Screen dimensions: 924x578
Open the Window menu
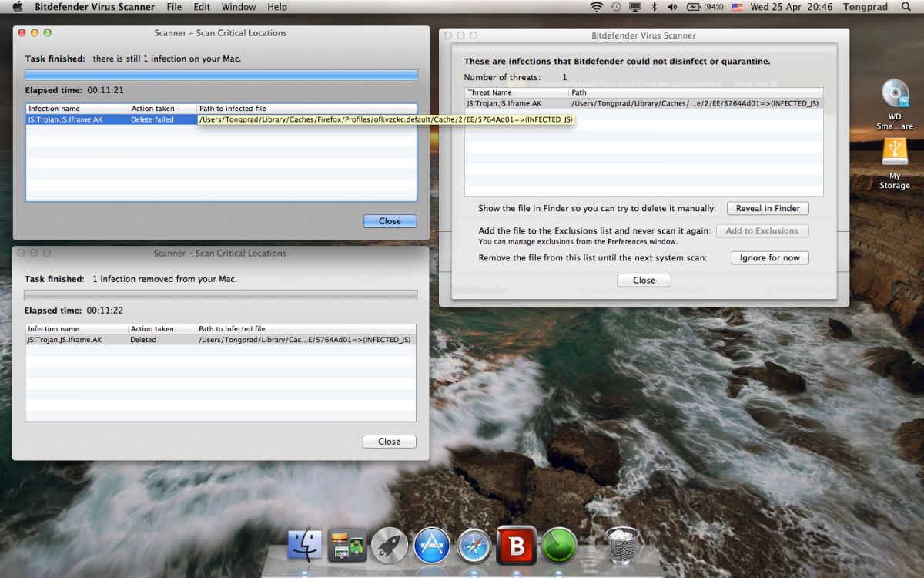(239, 7)
